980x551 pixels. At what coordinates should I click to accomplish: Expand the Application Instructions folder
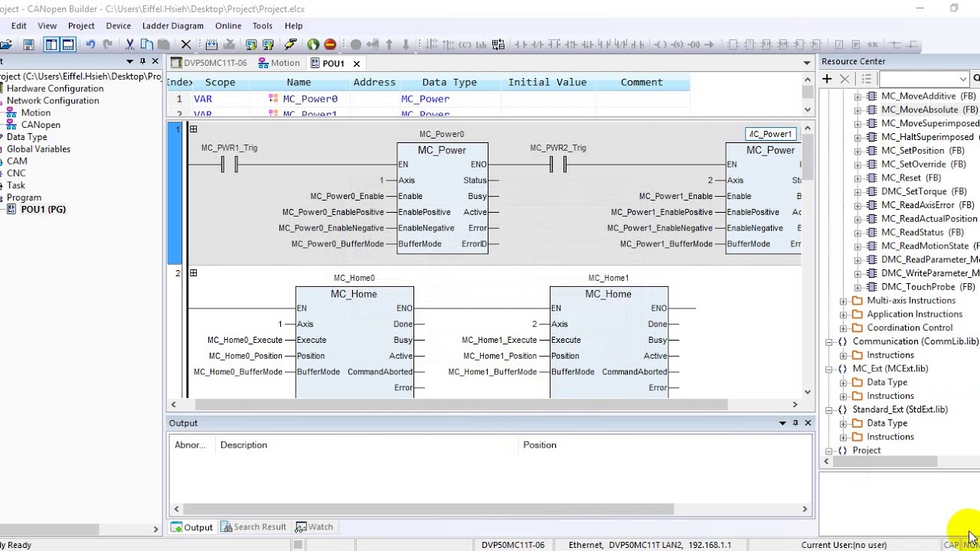(x=844, y=315)
